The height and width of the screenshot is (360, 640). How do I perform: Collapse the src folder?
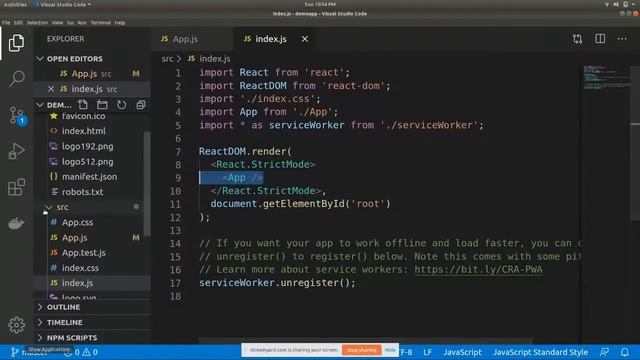[x=49, y=207]
